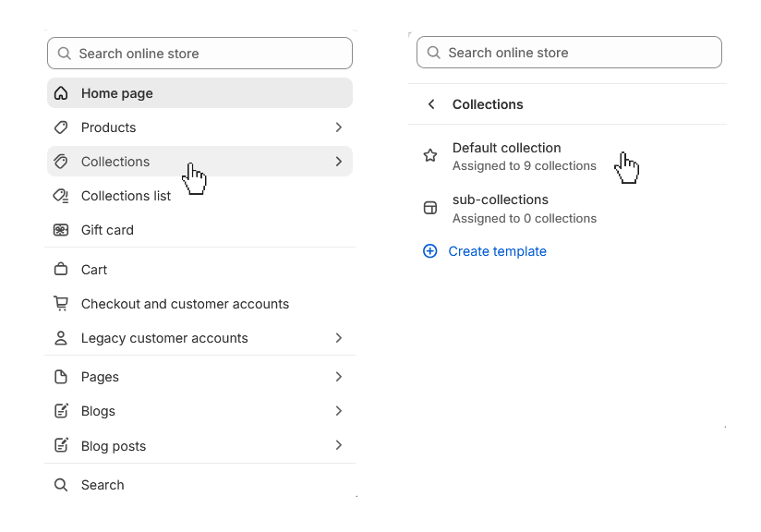Click the Collections list icon
The height and width of the screenshot is (532, 761).
click(61, 196)
